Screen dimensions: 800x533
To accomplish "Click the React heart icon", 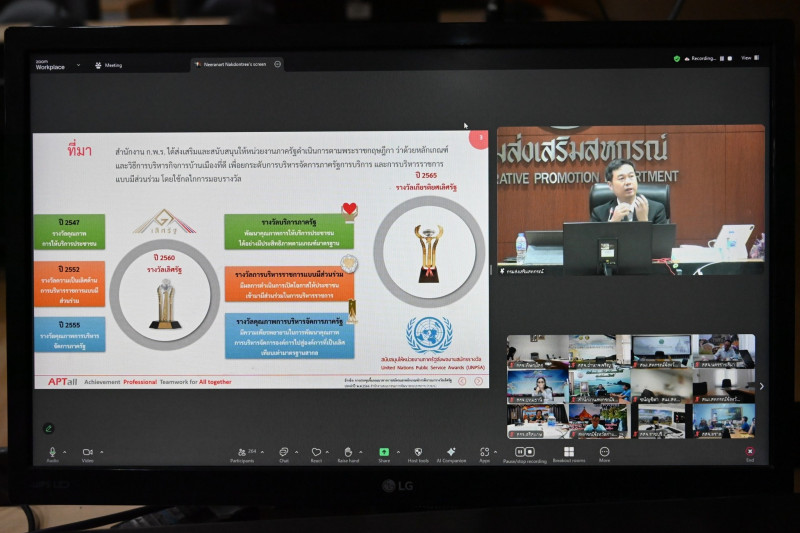I will tap(316, 452).
